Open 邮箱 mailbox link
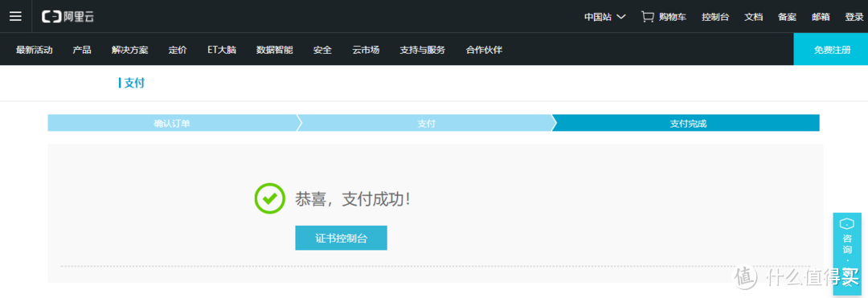Viewport: 868px width, 298px height. click(x=821, y=17)
